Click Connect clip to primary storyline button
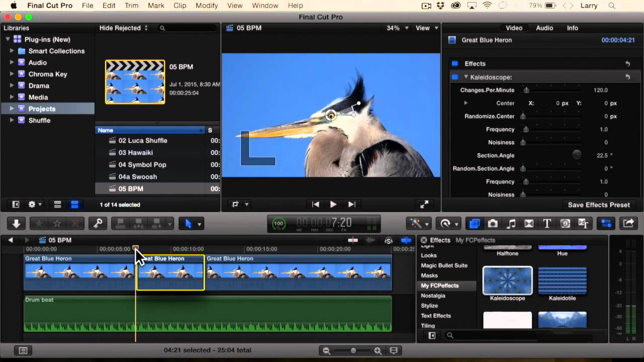 tap(120, 224)
